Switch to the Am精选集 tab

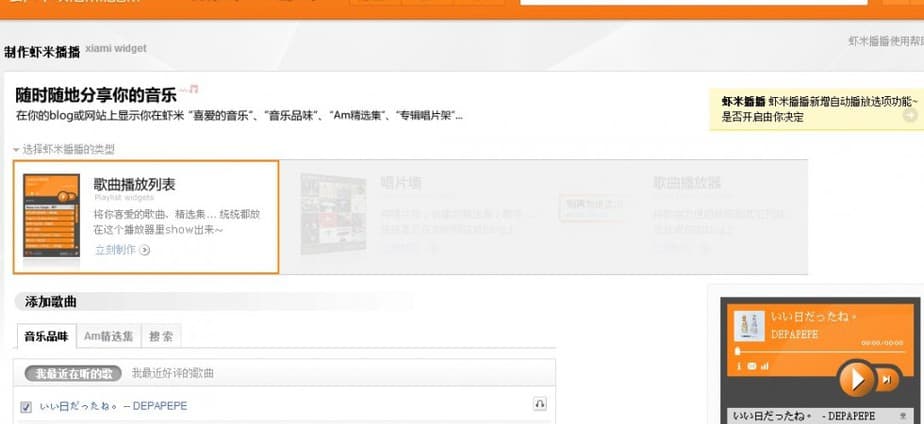tap(108, 337)
